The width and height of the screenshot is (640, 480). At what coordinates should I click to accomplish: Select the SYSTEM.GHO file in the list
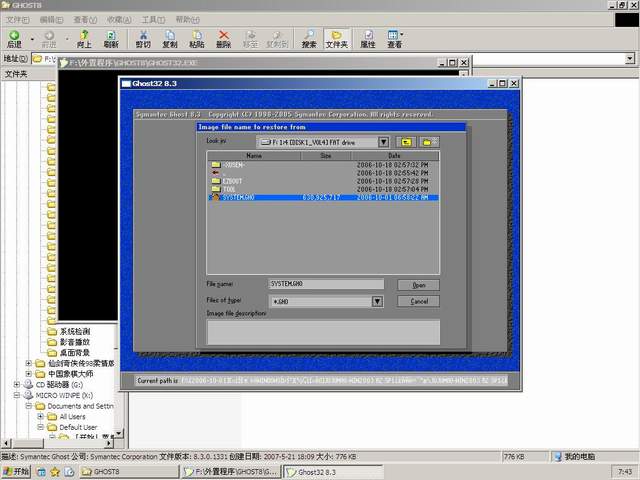pos(238,198)
